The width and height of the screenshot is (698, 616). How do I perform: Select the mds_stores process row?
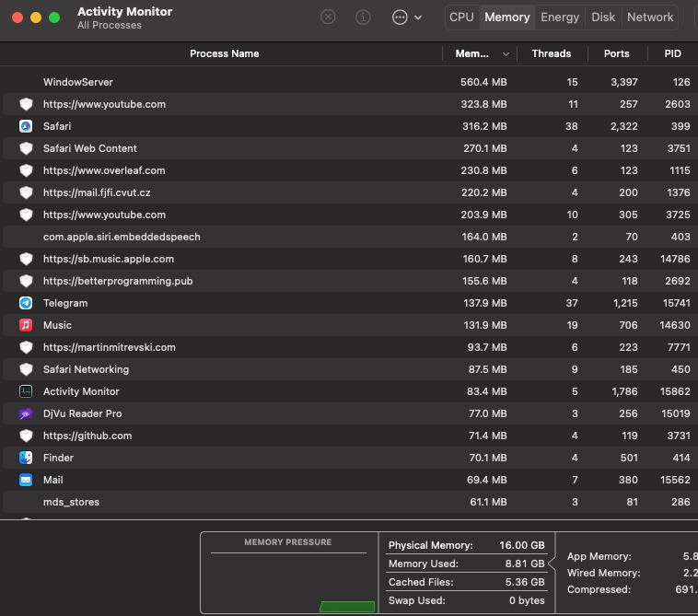349,502
